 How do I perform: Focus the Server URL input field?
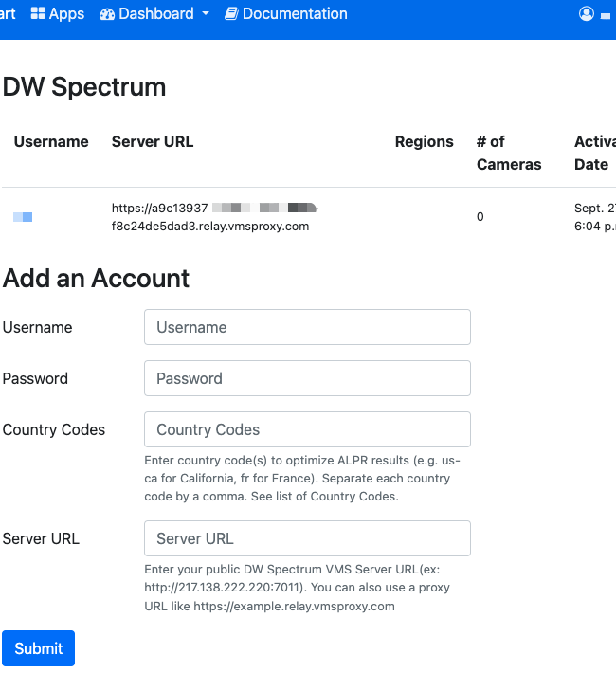click(307, 538)
